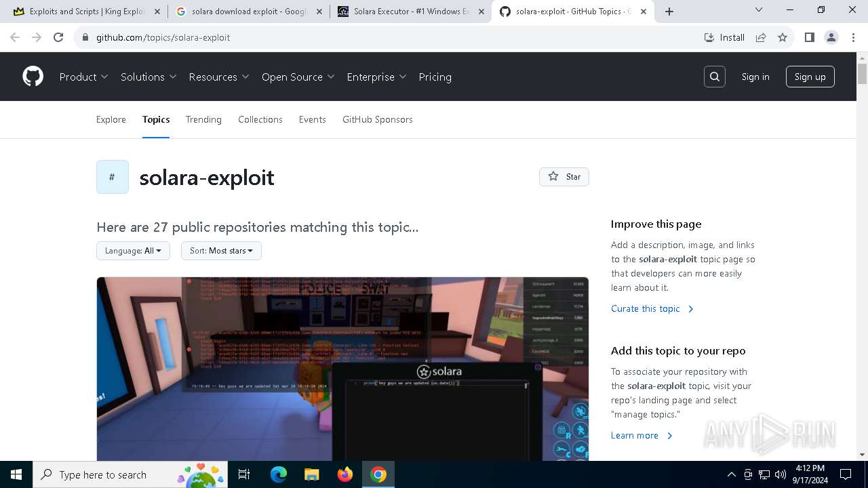
Task: Open the GitHub search icon
Action: coord(715,77)
